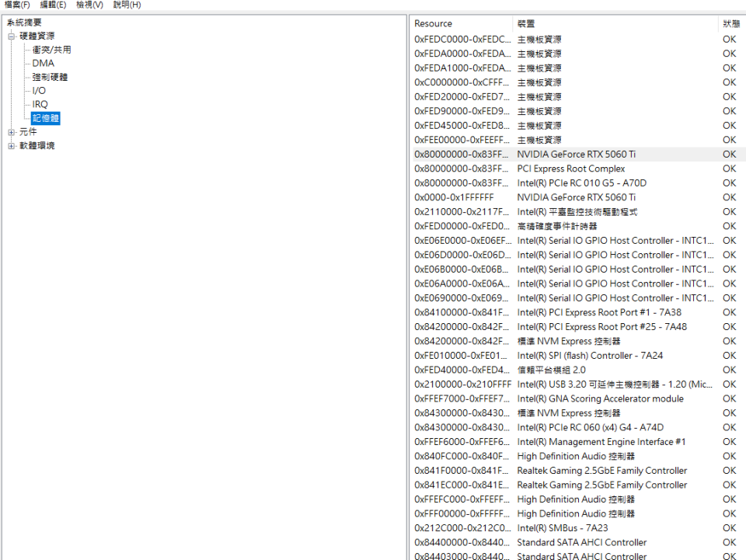The image size is (746, 560).
Task: Select the 衝突/共用 tree item
Action: tap(51, 50)
